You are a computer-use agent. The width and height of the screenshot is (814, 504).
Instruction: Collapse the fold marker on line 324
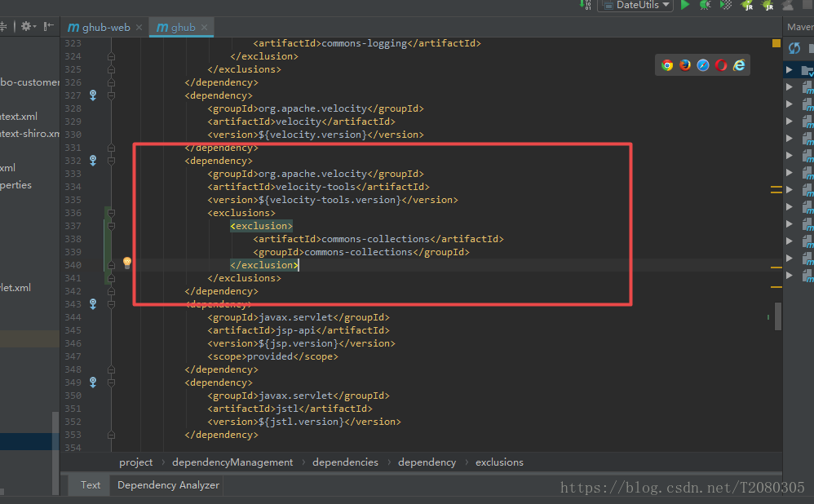(x=111, y=56)
